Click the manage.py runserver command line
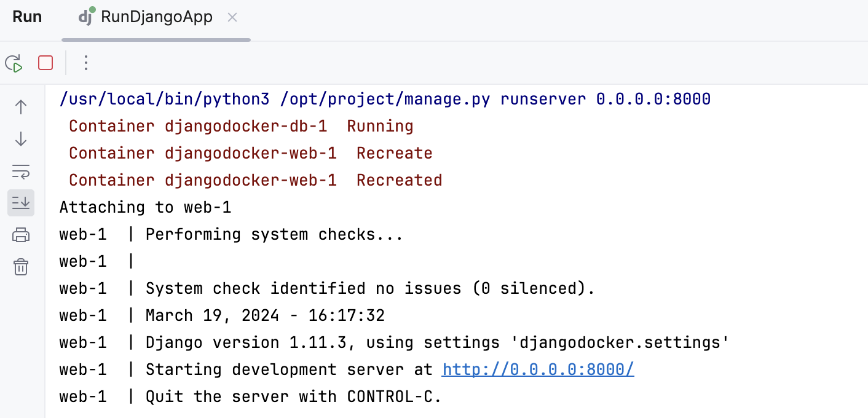Image resolution: width=868 pixels, height=418 pixels. click(x=384, y=98)
